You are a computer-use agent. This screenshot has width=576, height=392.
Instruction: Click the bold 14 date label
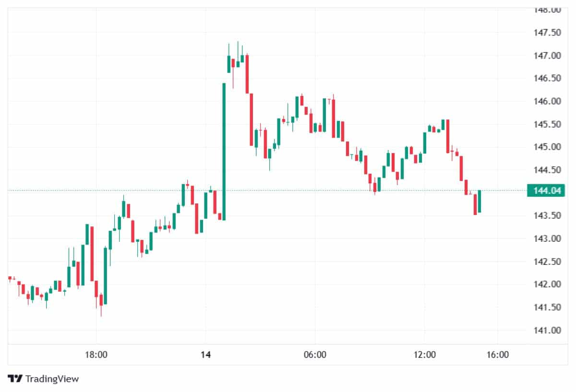pos(205,355)
